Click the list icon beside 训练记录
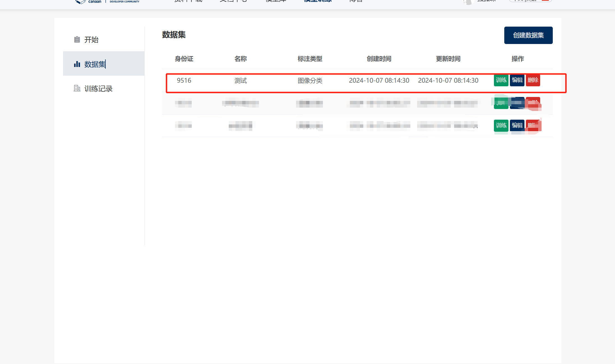The image size is (615, 364). pyautogui.click(x=77, y=89)
